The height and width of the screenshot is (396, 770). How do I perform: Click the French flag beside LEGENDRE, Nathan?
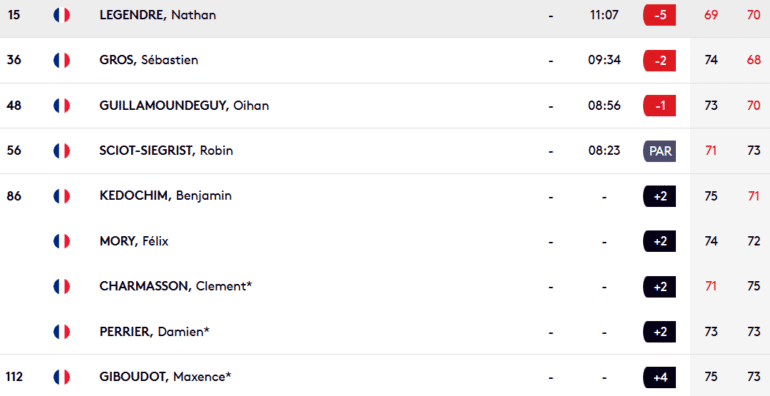(x=61, y=15)
